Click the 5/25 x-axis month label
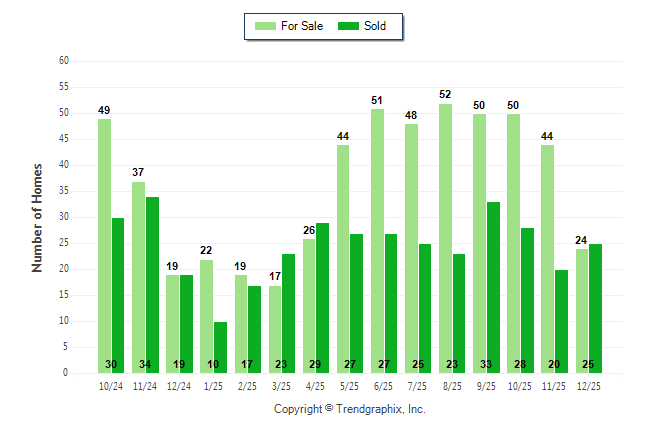646x434 pixels. tap(350, 387)
